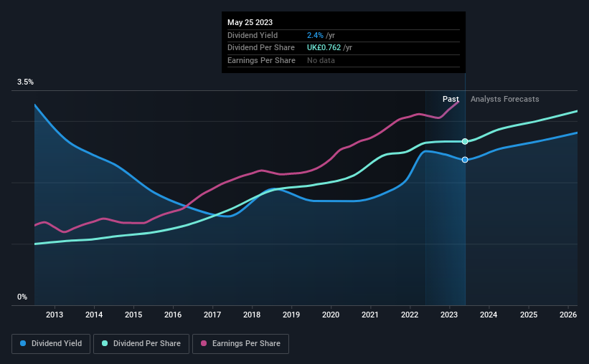Click the 2017 x-axis label
The height and width of the screenshot is (364, 589).
click(x=212, y=315)
